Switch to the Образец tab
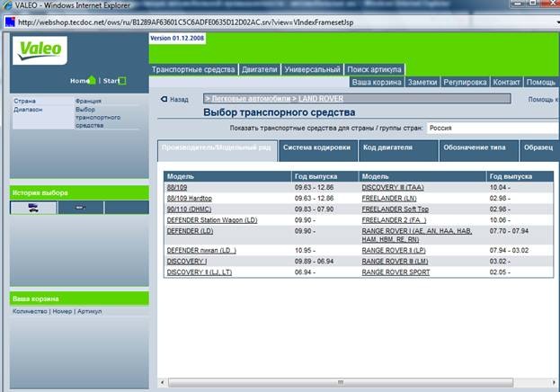The width and height of the screenshot is (560, 392). coord(539,150)
